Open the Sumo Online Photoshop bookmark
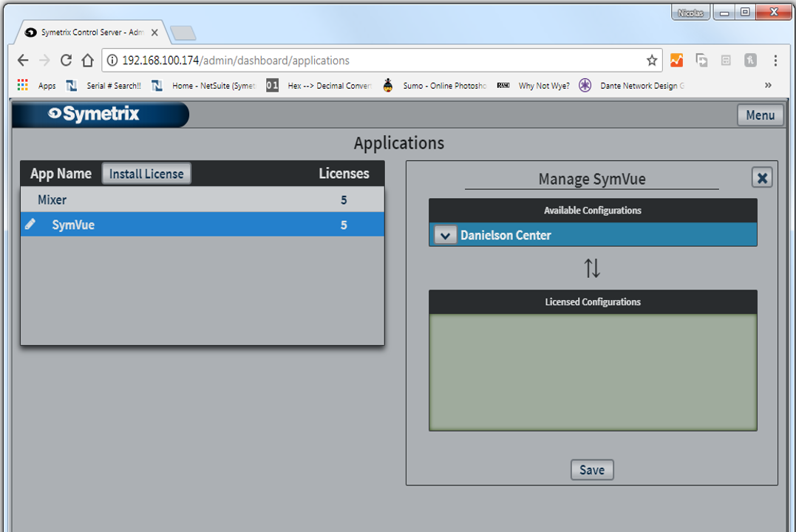796x532 pixels. coord(435,85)
